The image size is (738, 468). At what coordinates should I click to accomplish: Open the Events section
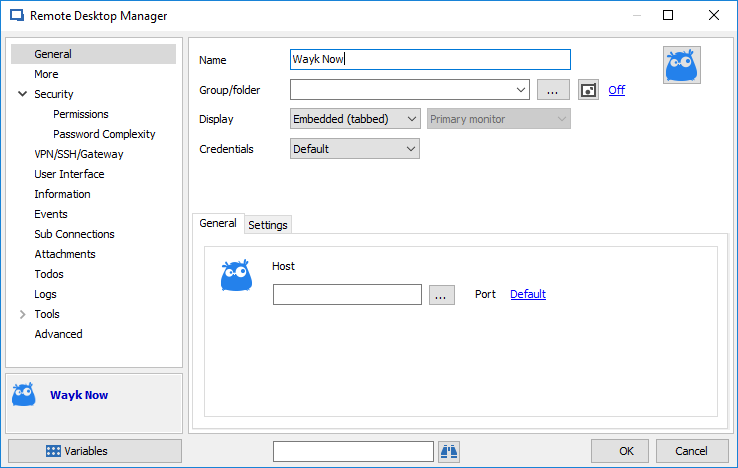coord(51,214)
